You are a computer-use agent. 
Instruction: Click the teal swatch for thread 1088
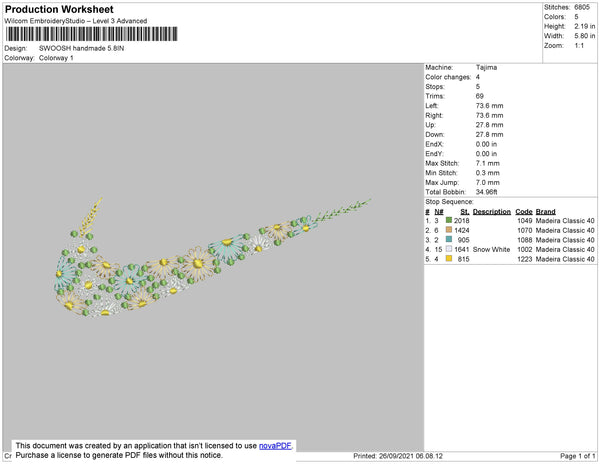pyautogui.click(x=449, y=239)
